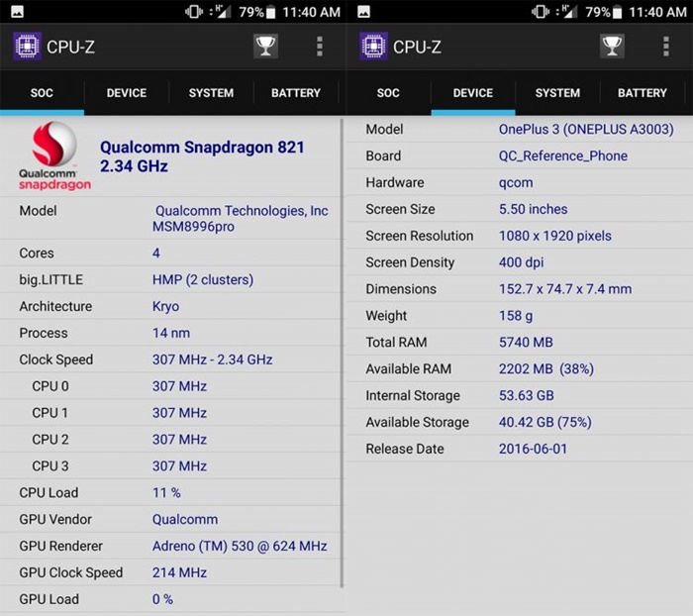Switch to DEVICE tab in left screen
The height and width of the screenshot is (616, 693).
[127, 93]
